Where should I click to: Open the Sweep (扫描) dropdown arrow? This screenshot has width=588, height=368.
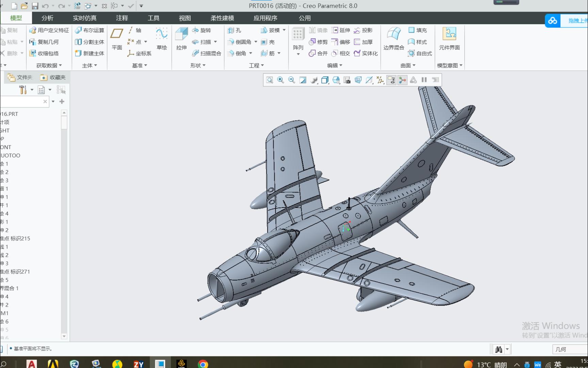215,42
